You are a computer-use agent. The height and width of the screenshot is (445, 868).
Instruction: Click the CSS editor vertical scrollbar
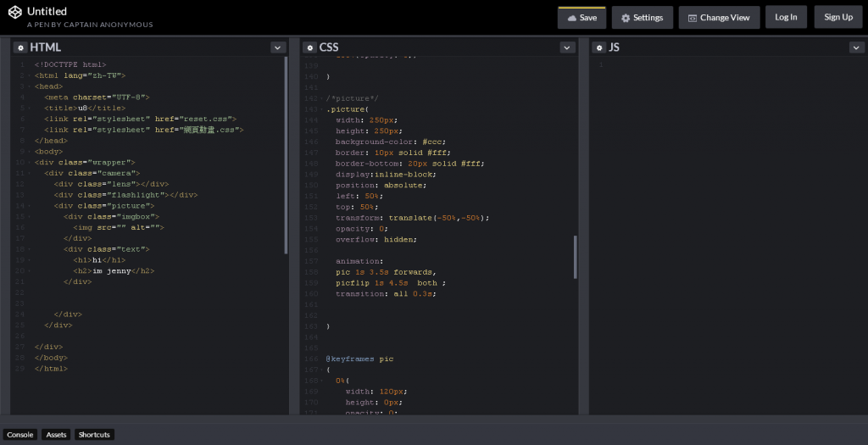pyautogui.click(x=576, y=257)
